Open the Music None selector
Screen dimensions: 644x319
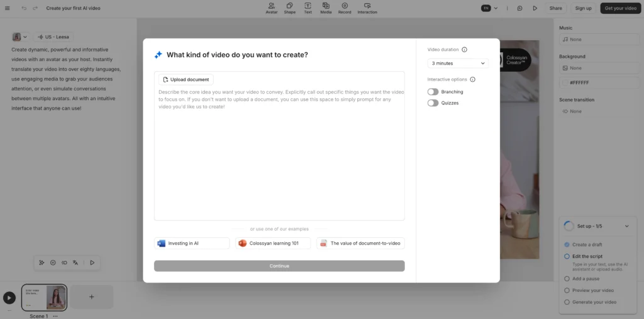599,40
